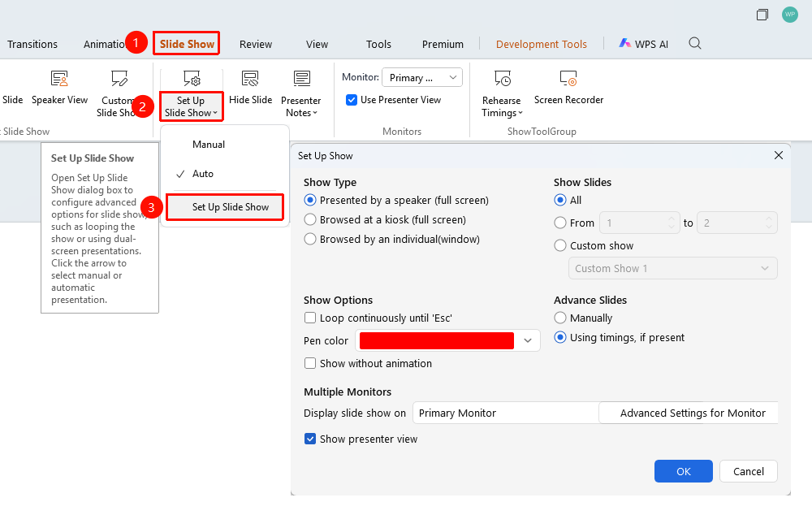
Task: Click the Custom Slide Show icon
Action: (x=119, y=79)
